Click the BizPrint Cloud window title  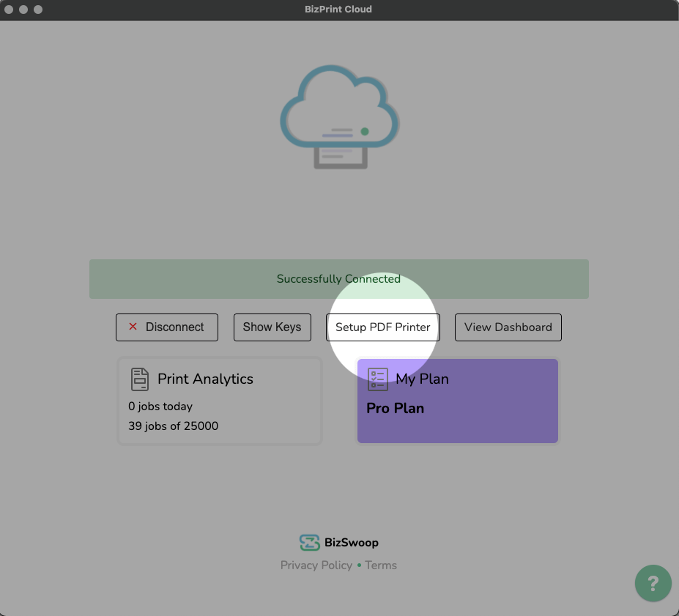[x=339, y=10]
